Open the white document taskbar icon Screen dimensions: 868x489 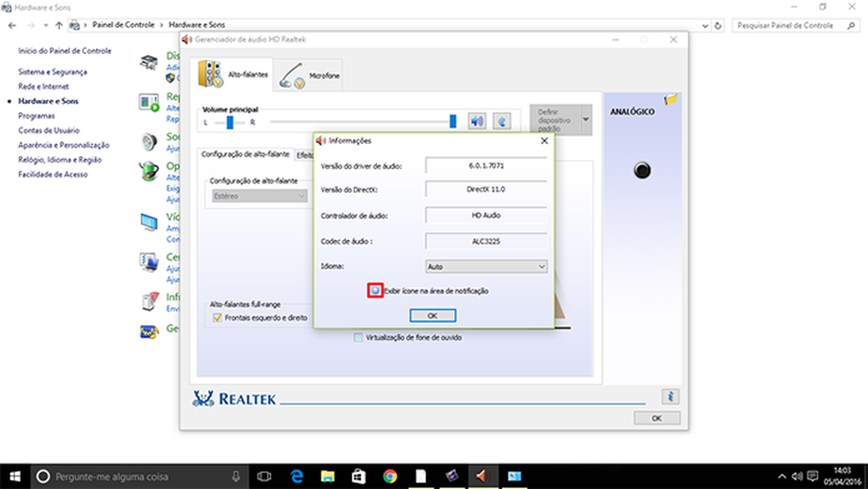point(422,477)
